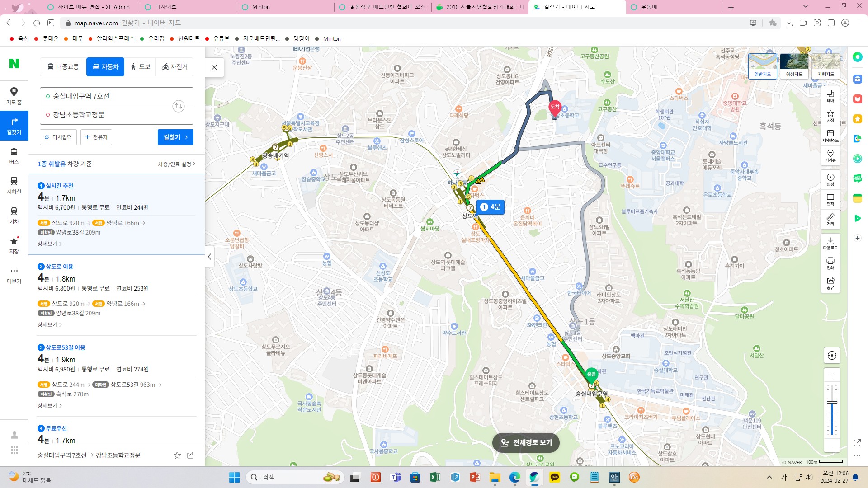This screenshot has width=868, height=488.
Task: Click the 도착 destination marker
Action: coord(555,108)
